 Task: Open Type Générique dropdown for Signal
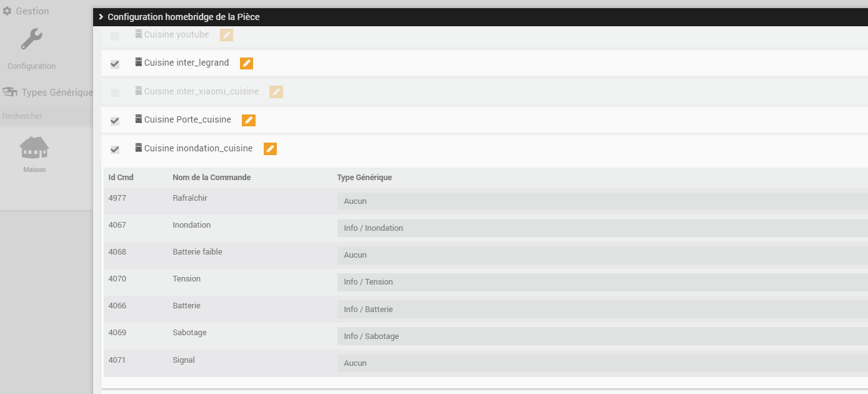602,363
